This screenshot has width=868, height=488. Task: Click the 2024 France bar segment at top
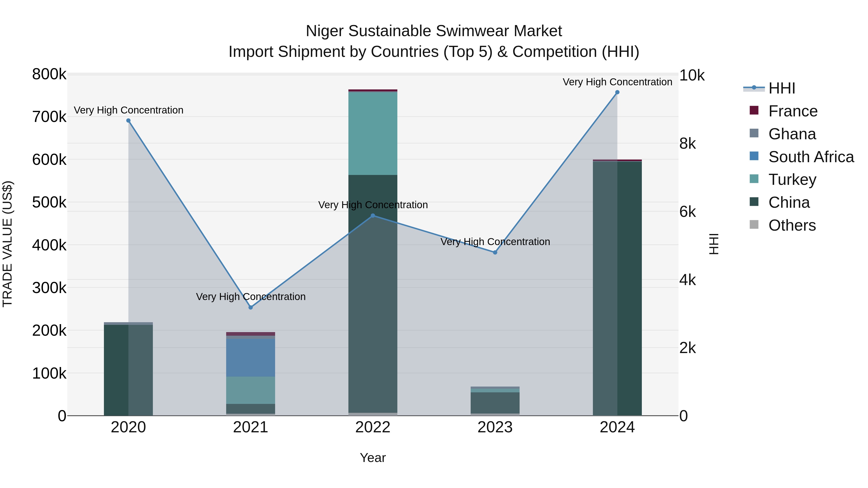click(x=617, y=160)
